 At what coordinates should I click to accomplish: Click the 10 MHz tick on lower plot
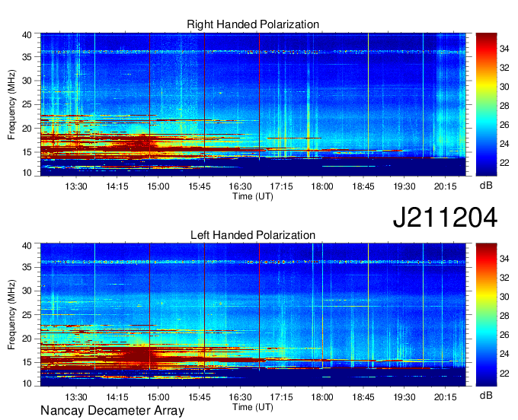tap(27, 383)
